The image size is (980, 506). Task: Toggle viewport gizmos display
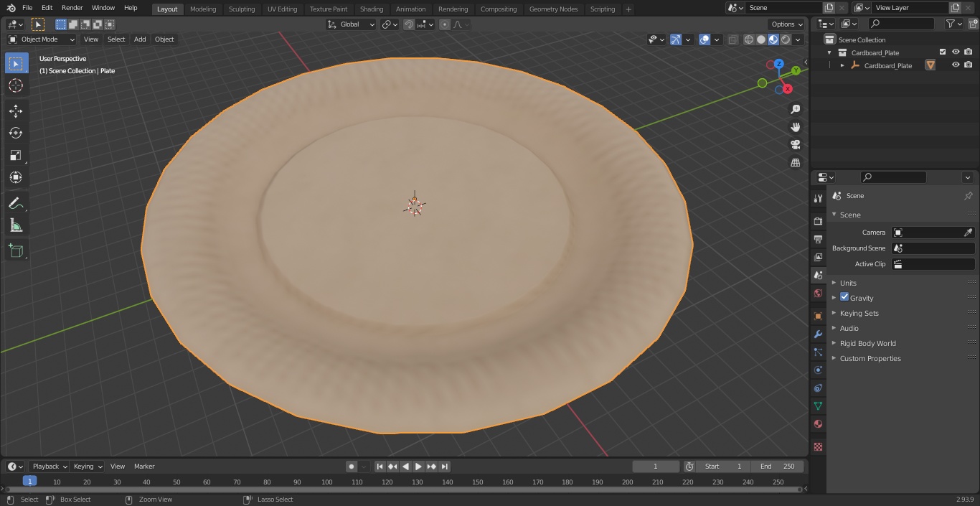(676, 39)
